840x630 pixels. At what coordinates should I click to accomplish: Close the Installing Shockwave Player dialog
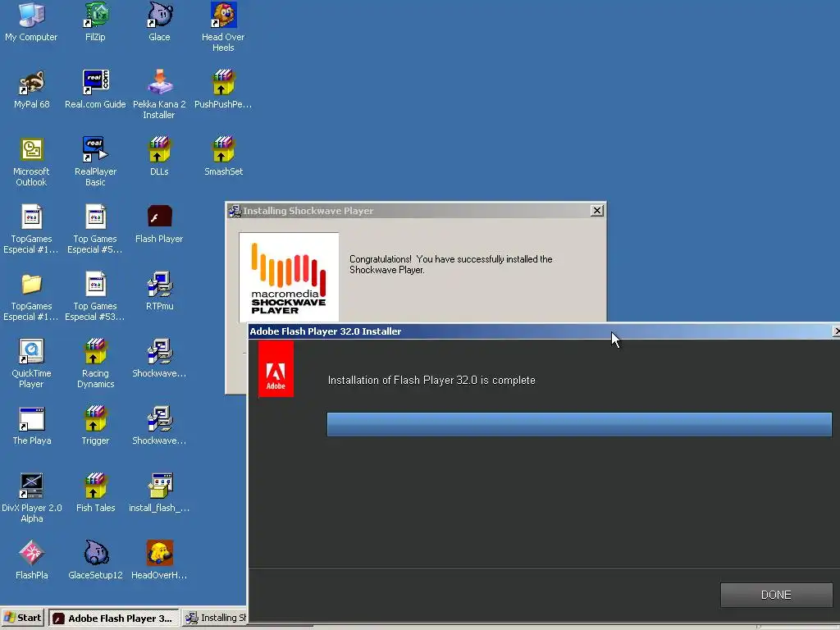pyautogui.click(x=597, y=211)
